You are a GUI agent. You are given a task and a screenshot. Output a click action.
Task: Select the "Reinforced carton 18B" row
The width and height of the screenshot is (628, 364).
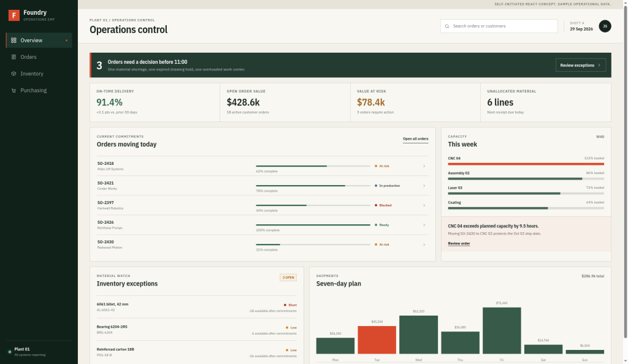click(x=197, y=352)
